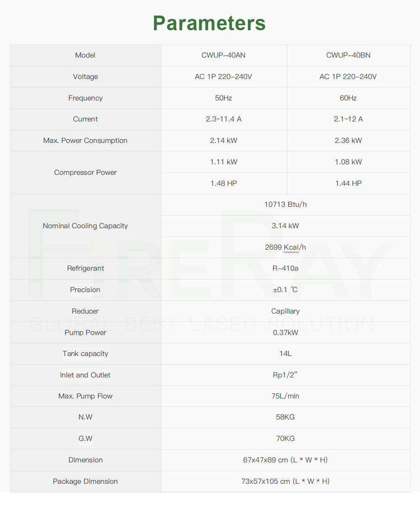Image resolution: width=420 pixels, height=509 pixels.
Task: Click the Capillary reducer value
Action: click(x=286, y=311)
